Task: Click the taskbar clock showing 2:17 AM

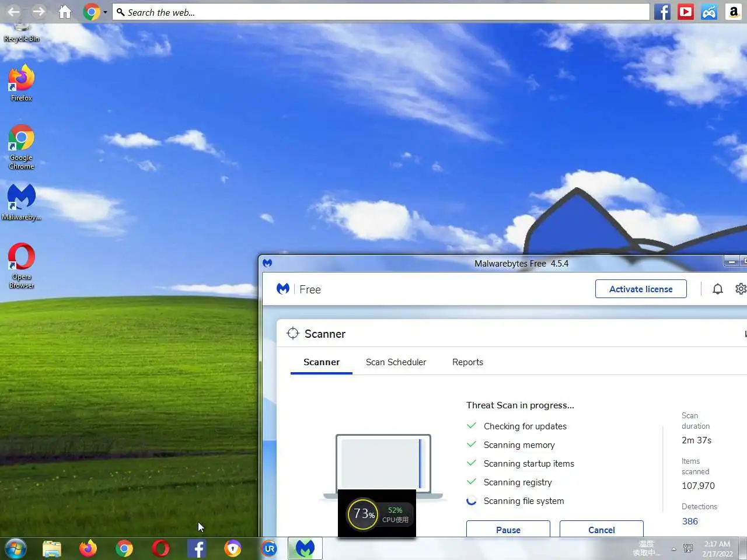Action: tap(717, 549)
